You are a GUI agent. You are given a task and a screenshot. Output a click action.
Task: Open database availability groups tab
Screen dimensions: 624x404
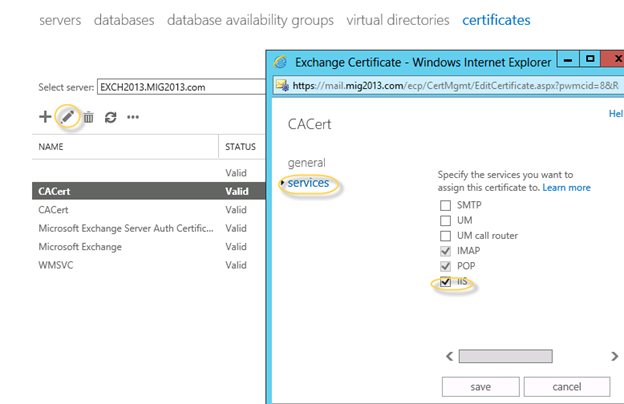(x=250, y=20)
